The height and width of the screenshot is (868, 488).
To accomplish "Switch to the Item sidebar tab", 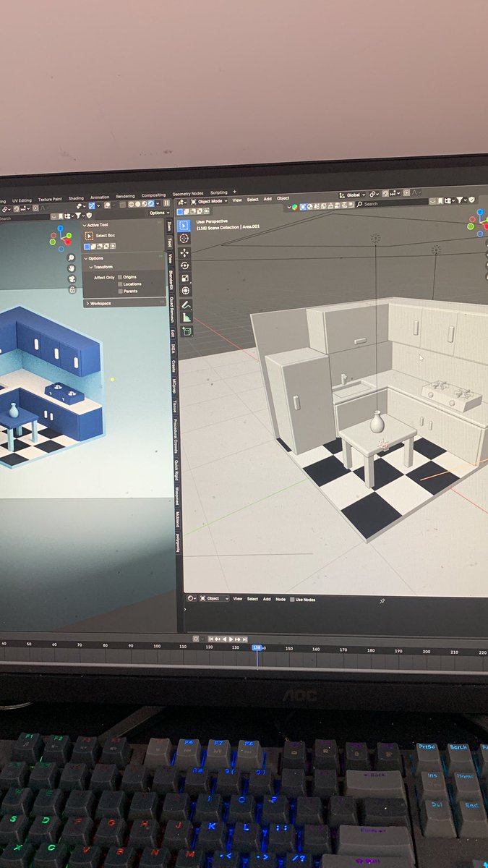I will tap(170, 226).
